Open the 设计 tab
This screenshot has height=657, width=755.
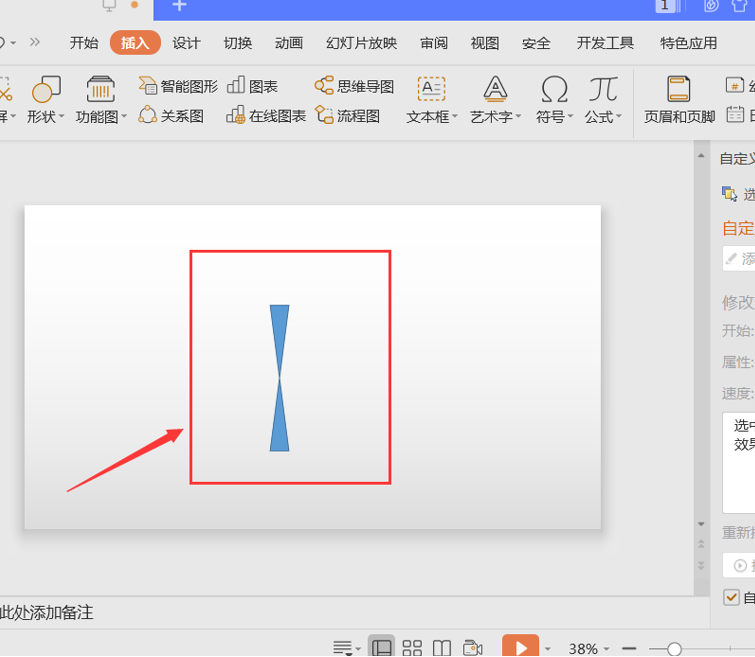click(186, 43)
